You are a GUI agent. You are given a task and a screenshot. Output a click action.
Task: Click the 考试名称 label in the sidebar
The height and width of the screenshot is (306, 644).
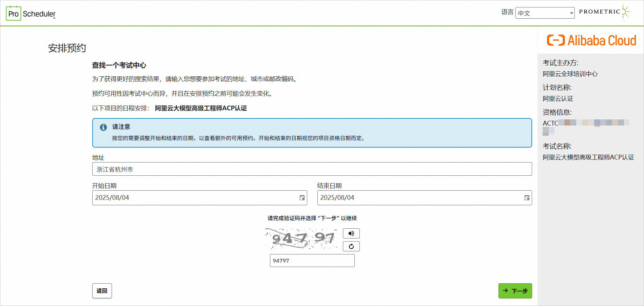(557, 146)
